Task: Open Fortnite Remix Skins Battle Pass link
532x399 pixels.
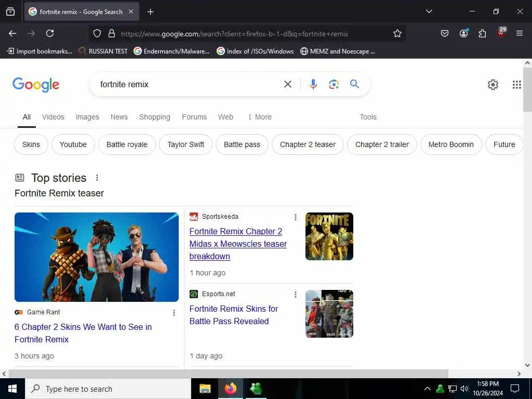Action: click(234, 315)
